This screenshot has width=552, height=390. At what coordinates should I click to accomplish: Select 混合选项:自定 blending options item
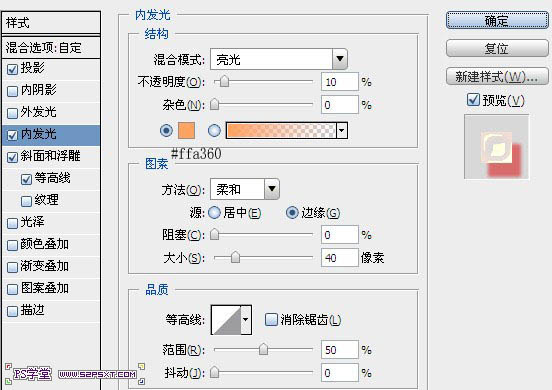[51, 48]
